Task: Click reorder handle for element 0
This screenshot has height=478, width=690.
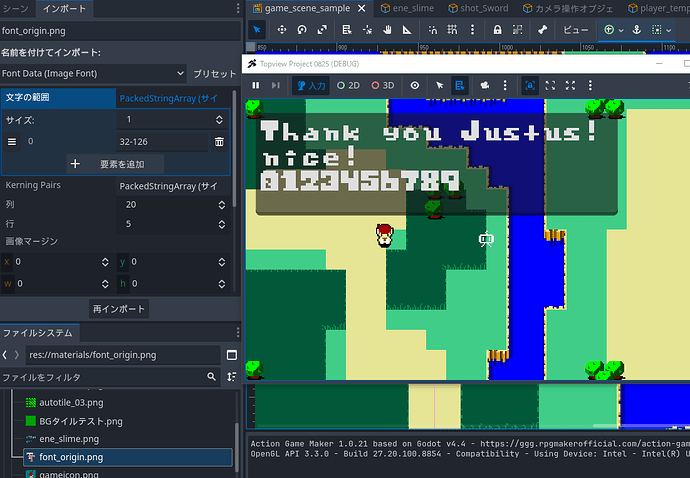Action: (12, 142)
